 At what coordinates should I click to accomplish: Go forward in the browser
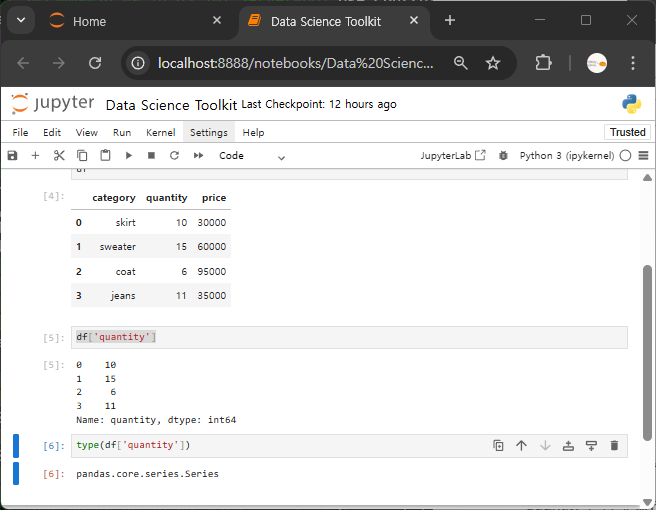click(59, 63)
